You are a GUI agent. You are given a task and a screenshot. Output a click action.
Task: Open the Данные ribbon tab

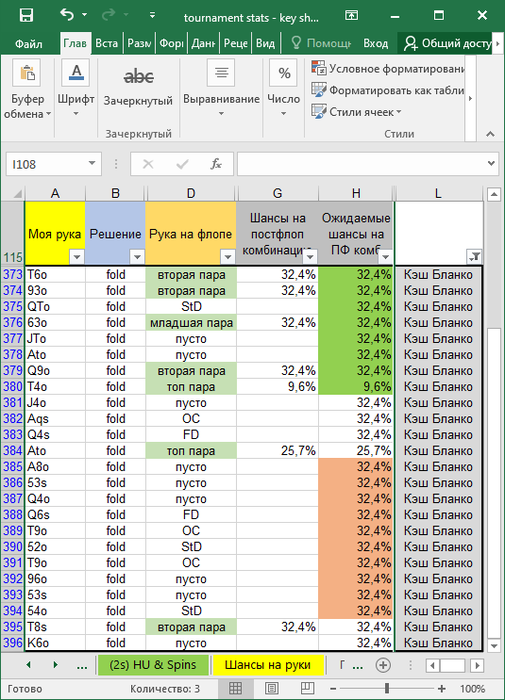[203, 43]
